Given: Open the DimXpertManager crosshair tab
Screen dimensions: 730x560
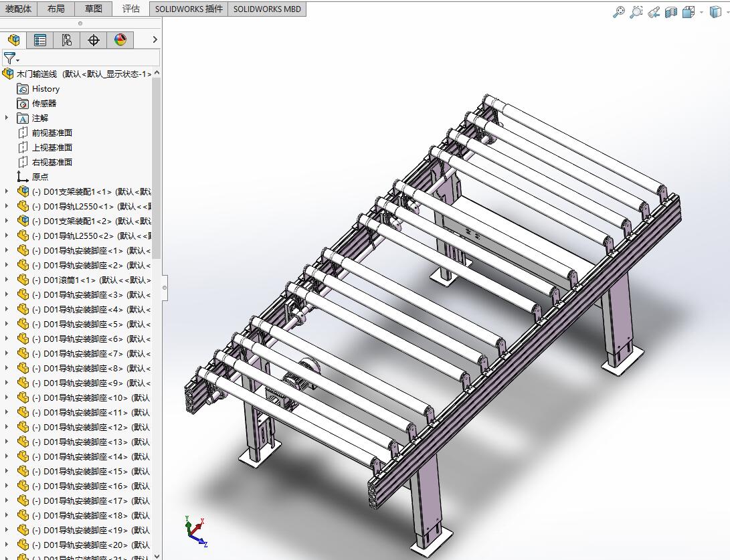Looking at the screenshot, I should coord(94,40).
